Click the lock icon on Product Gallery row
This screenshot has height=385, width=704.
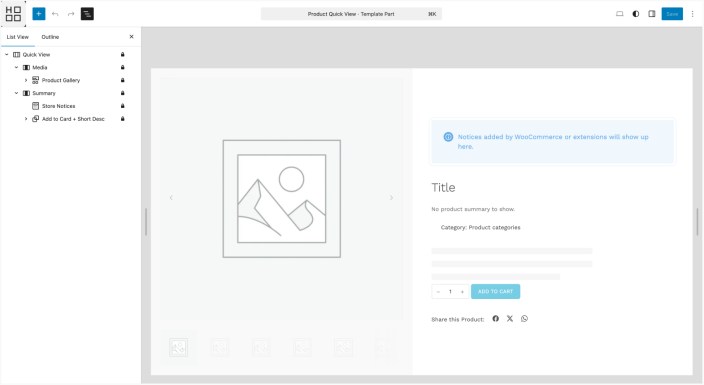pyautogui.click(x=123, y=80)
